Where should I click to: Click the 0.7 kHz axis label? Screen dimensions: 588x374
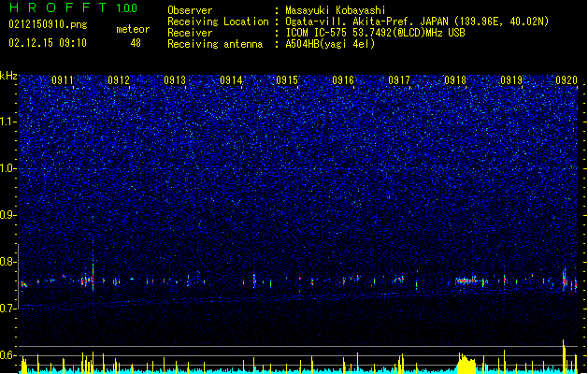pos(7,309)
